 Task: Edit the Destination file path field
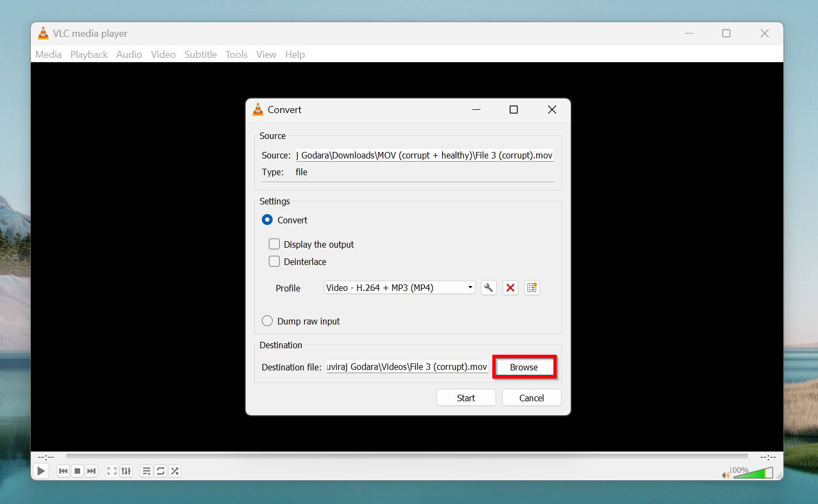407,367
